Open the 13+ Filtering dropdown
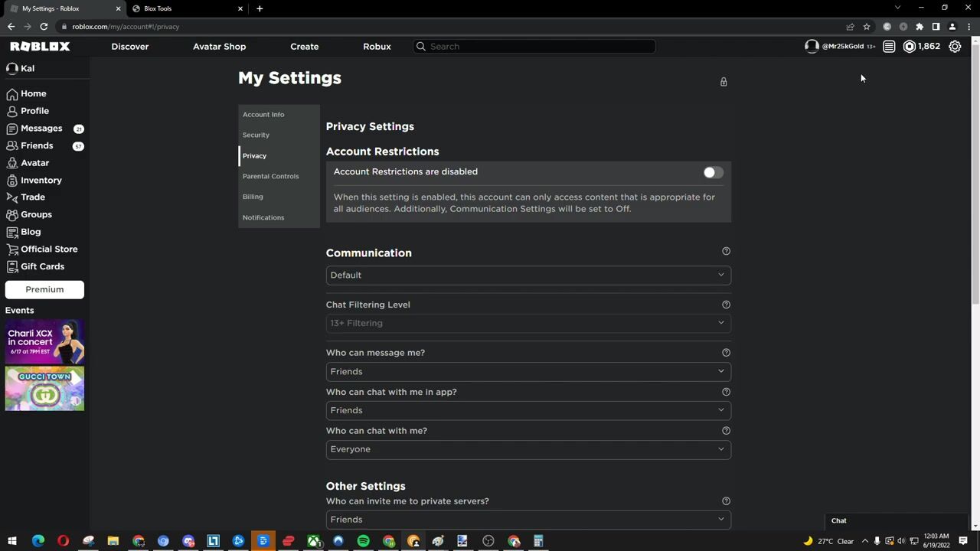Screen dimensions: 980x551 coord(528,323)
